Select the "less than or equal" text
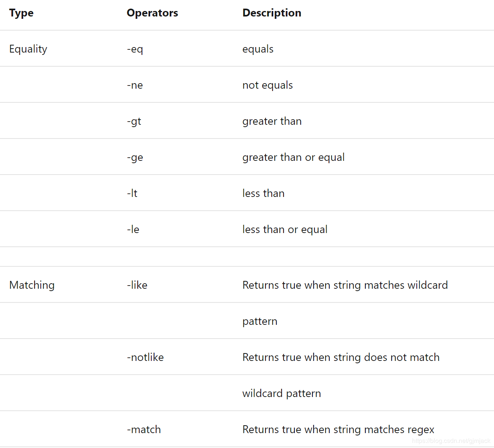The height and width of the screenshot is (448, 494). pos(285,229)
